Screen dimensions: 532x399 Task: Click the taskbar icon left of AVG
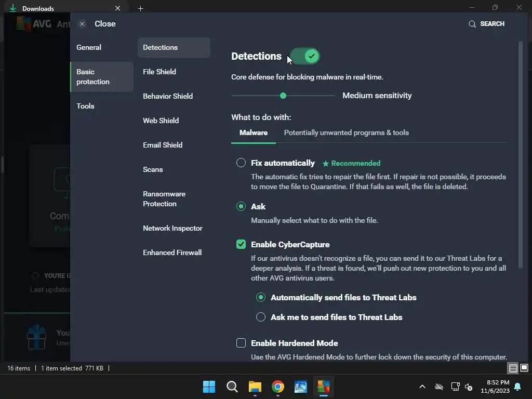point(301,387)
